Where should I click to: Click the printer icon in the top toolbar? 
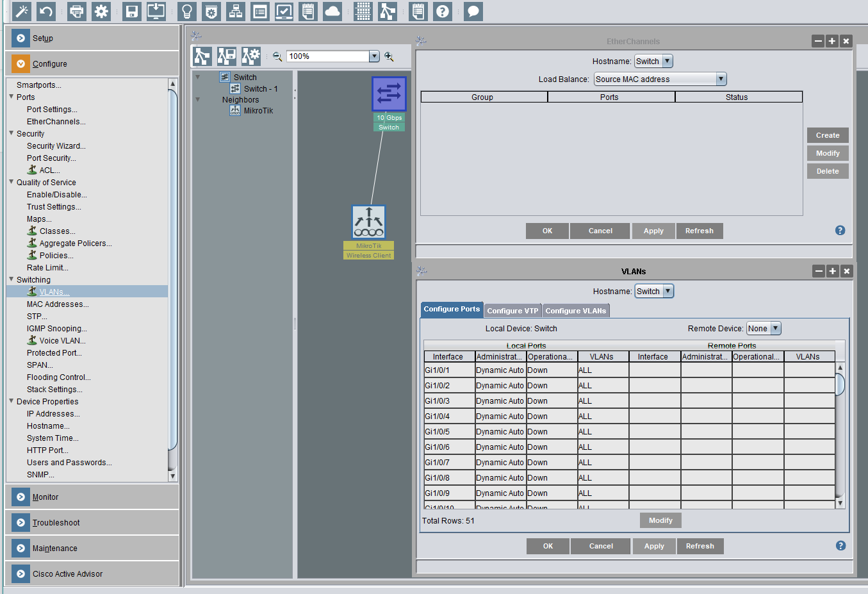click(77, 12)
